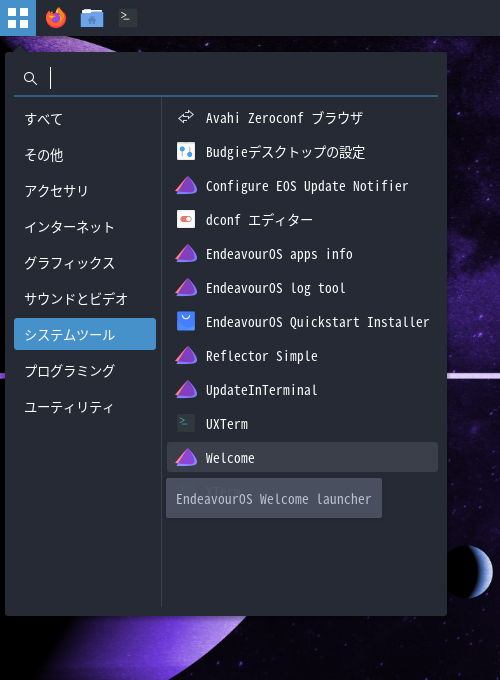Select the アクセサリ category
Screen dimensions: 500x680
[85, 190]
